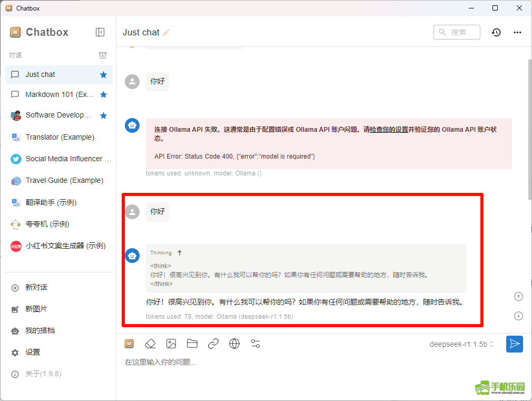Open the Social Media Influencer conversation
This screenshot has width=532, height=401.
point(59,159)
